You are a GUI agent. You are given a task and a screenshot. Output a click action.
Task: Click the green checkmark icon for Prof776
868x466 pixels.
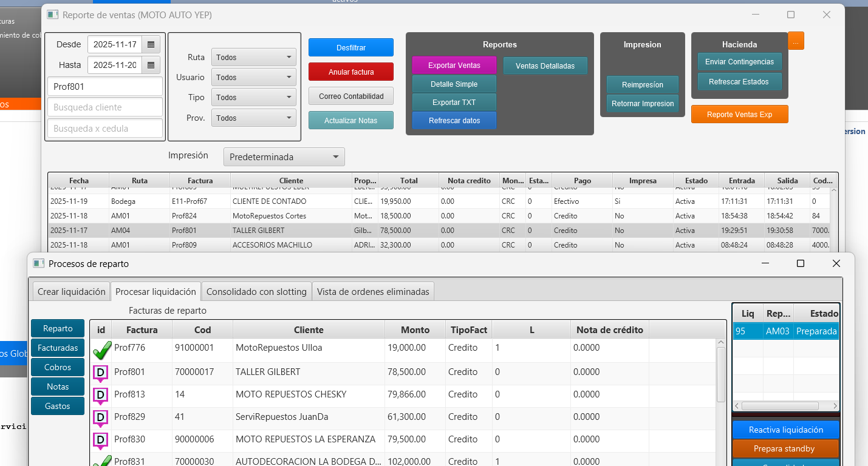pos(101,349)
